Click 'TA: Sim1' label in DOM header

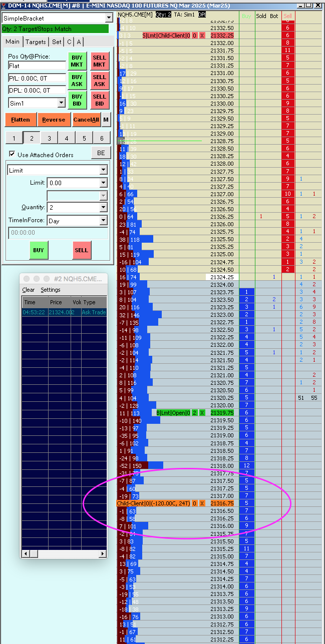tap(184, 15)
